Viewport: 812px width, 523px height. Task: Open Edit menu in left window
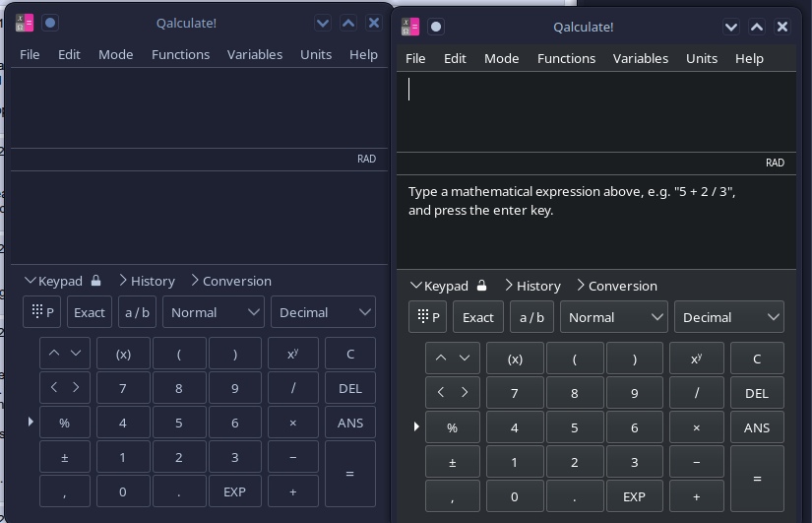click(x=69, y=54)
